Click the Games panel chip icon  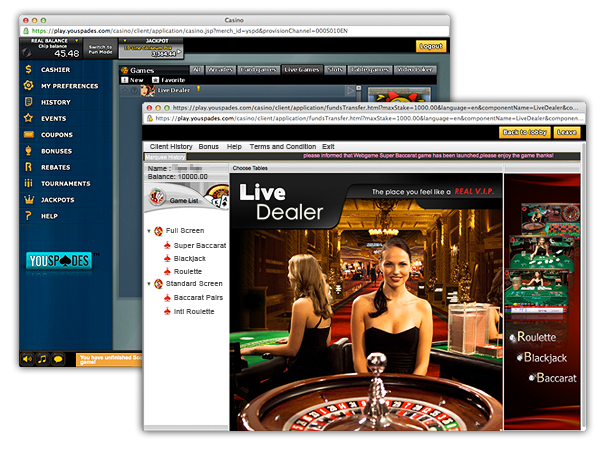[x=125, y=70]
